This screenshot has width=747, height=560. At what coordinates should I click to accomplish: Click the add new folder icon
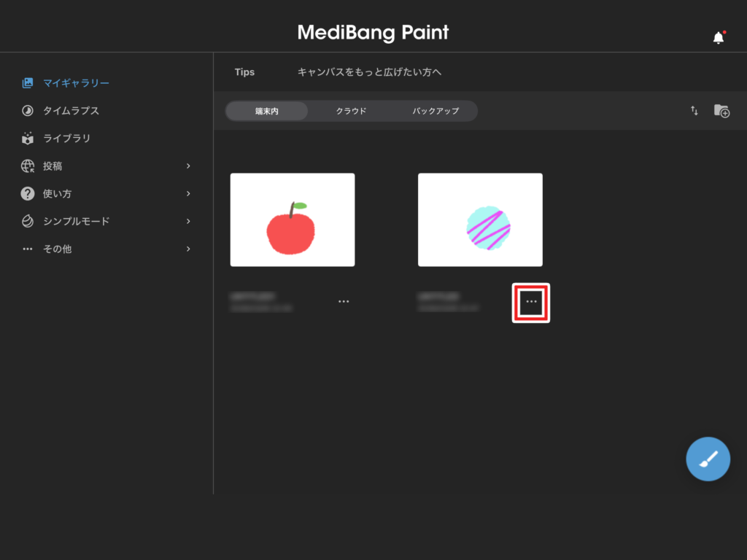[x=721, y=111]
